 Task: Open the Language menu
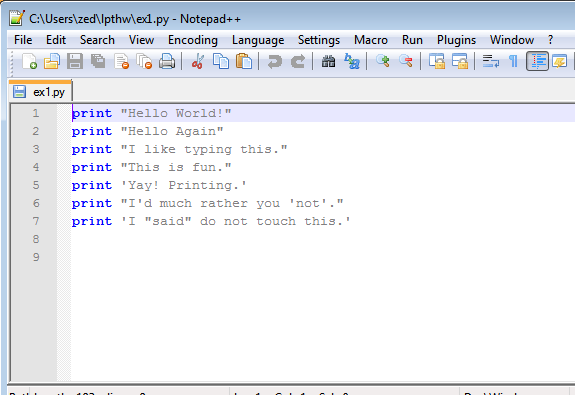tap(258, 40)
